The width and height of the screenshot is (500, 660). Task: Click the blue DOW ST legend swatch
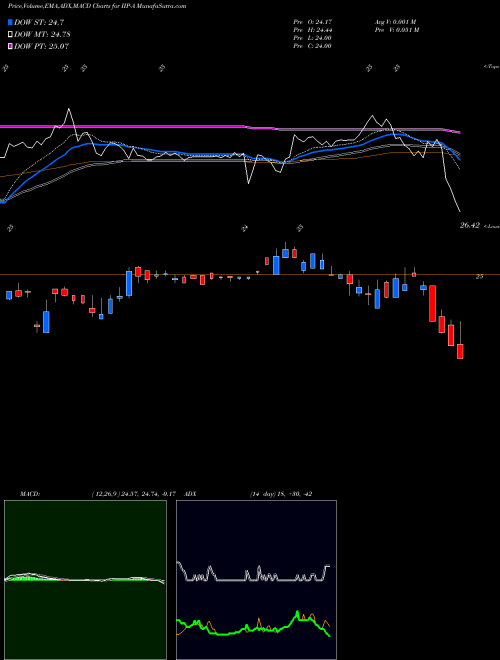click(x=11, y=22)
